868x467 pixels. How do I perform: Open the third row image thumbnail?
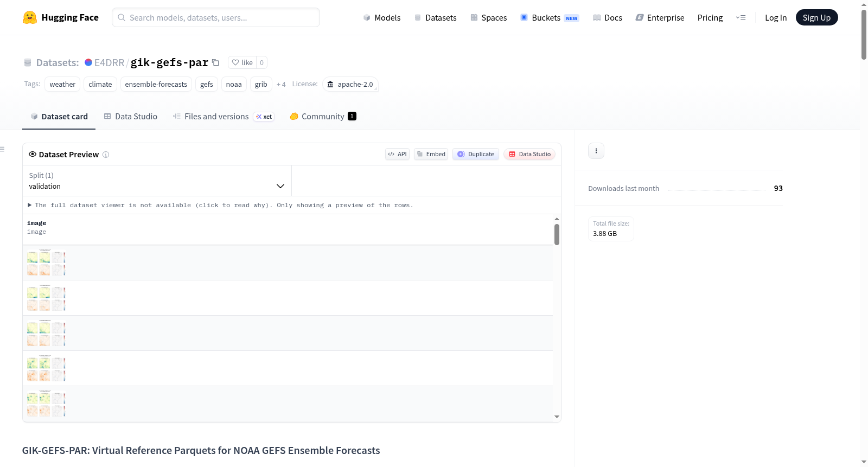(46, 333)
